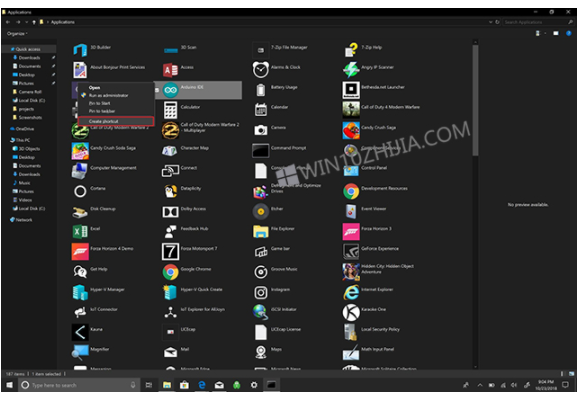Select the Camera app icon
578x399 pixels.
pos(261,130)
